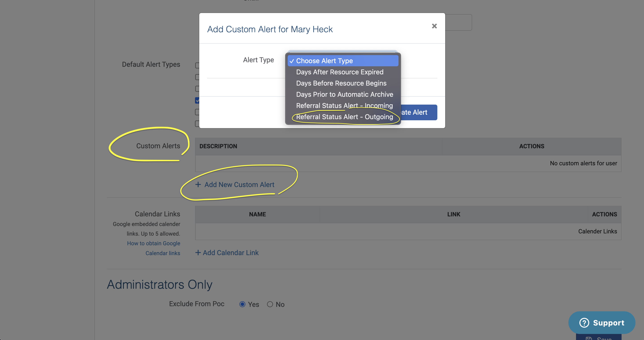Close the Add Custom Alert dialog
The image size is (644, 340).
click(x=434, y=26)
